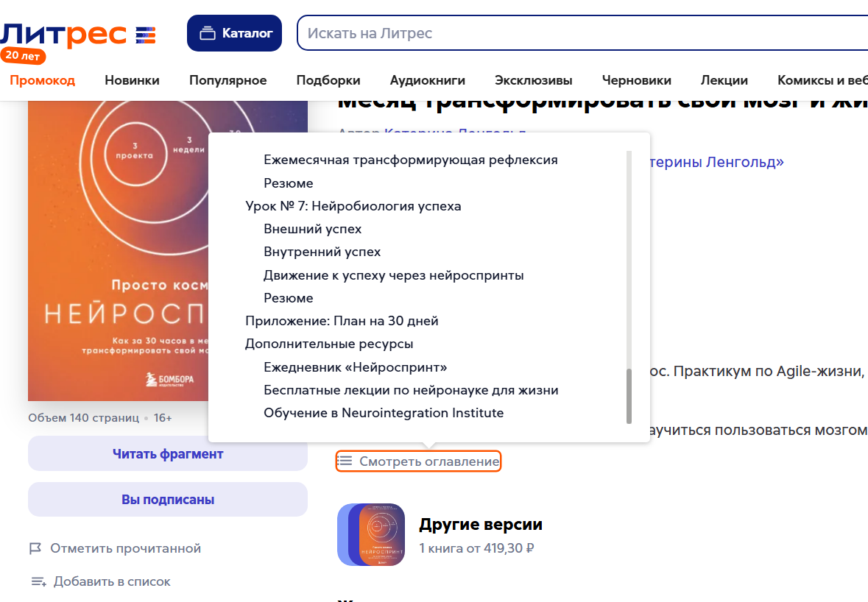Image resolution: width=868 pixels, height=602 pixels.
Task: Open 'Внешний успех' contents entry
Action: click(313, 229)
